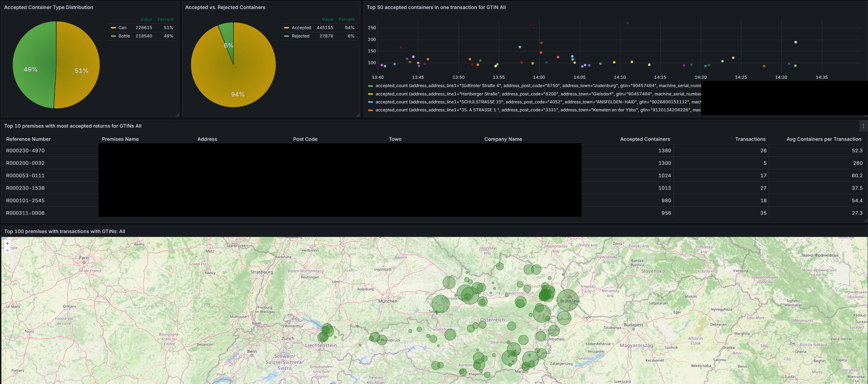
Task: Click the average value 27.3 cell
Action: [x=857, y=213]
